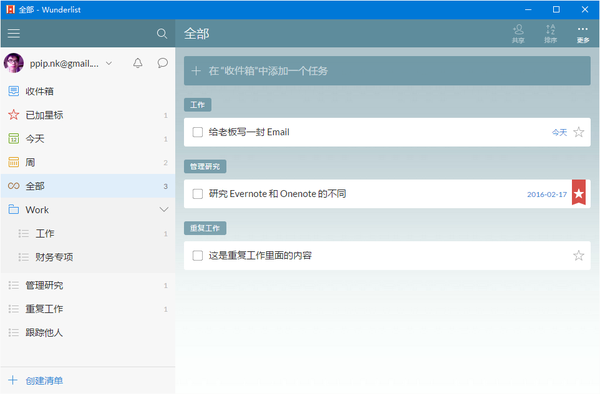Open the 今天 smart list
The width and height of the screenshot is (600, 394).
(x=88, y=139)
